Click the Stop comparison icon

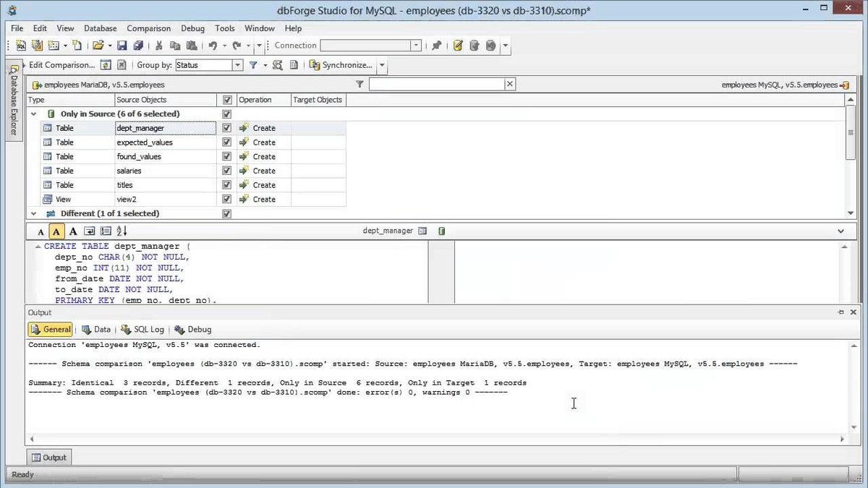pos(122,65)
